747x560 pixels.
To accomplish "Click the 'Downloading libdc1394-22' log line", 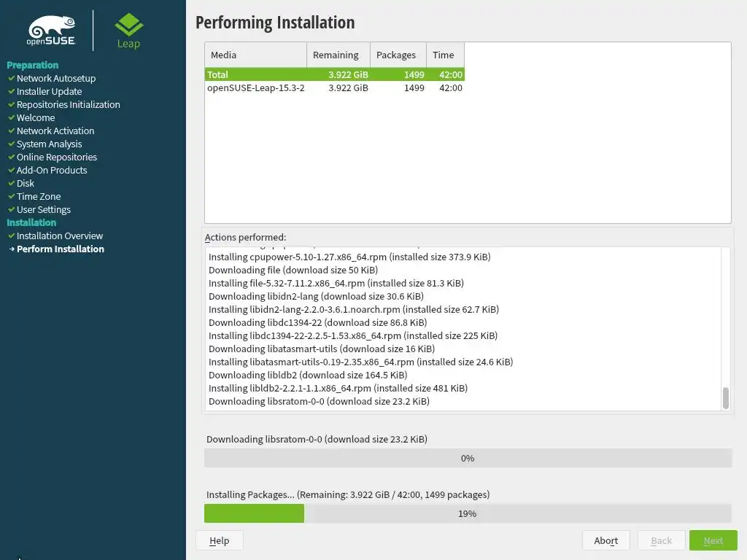I will tap(318, 322).
